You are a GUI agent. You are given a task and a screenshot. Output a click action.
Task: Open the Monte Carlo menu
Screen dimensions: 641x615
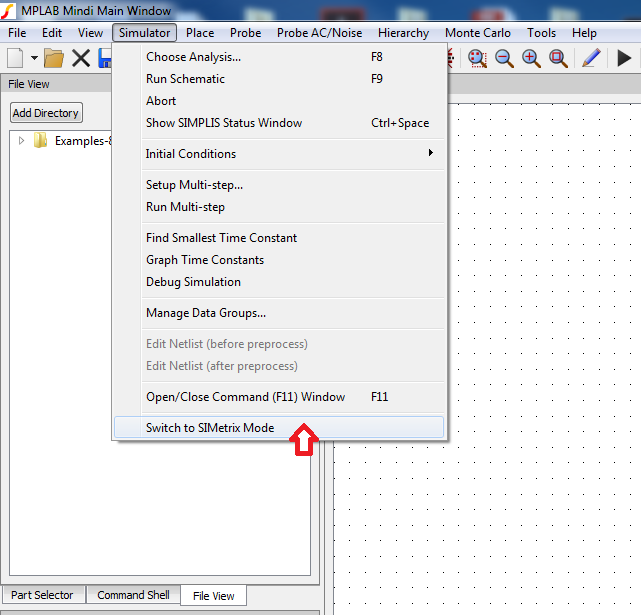[477, 33]
